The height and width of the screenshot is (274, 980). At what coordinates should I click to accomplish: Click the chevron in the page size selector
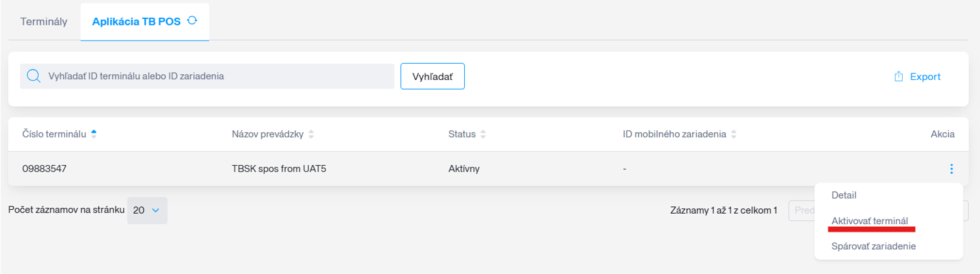[x=155, y=210]
